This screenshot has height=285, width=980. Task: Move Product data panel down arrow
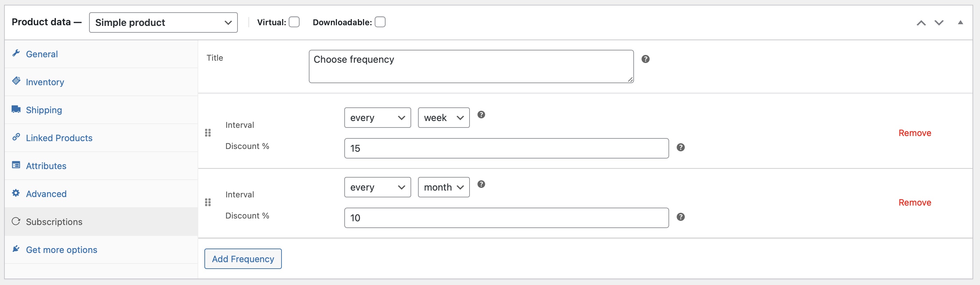939,23
